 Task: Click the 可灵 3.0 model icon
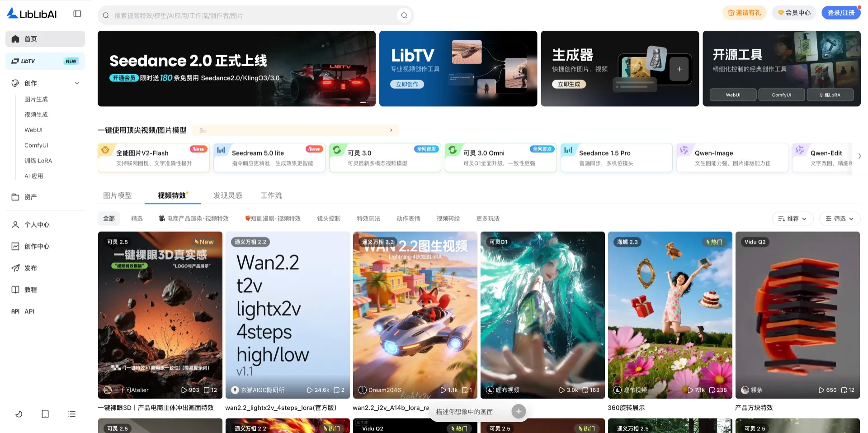click(337, 150)
